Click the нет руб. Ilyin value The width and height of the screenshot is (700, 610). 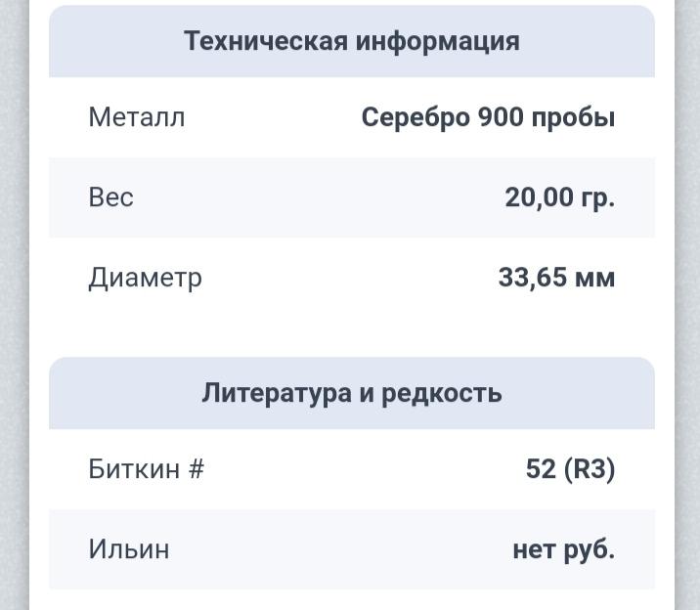click(x=564, y=549)
